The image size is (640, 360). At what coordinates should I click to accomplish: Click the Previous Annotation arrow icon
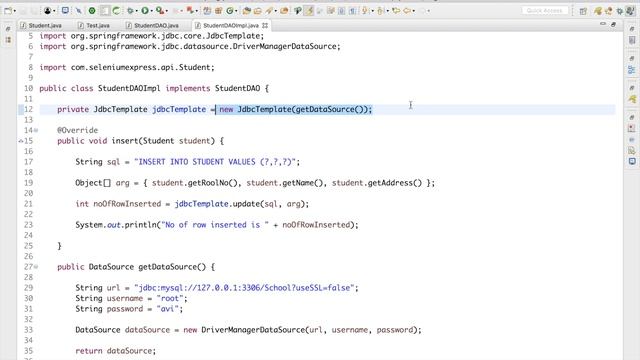[380, 11]
